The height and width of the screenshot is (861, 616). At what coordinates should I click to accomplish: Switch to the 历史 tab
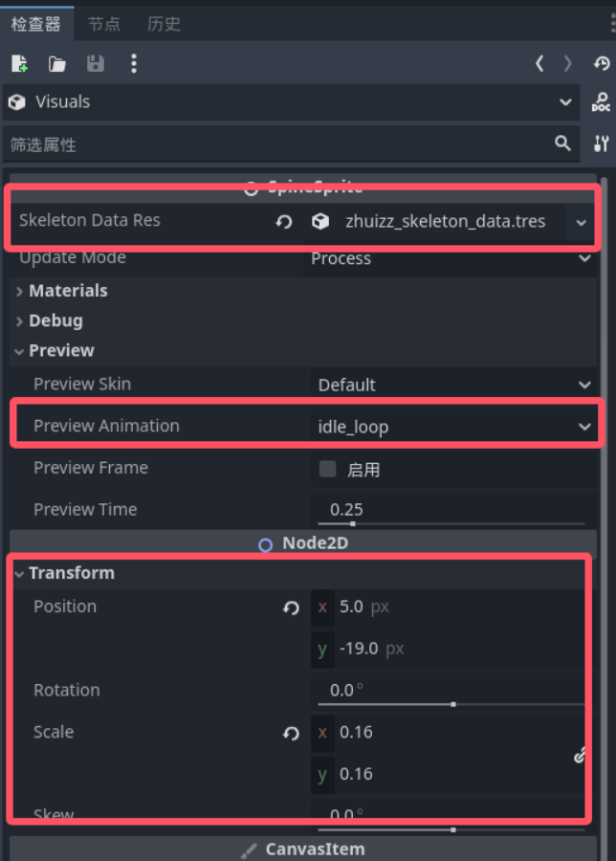[164, 24]
